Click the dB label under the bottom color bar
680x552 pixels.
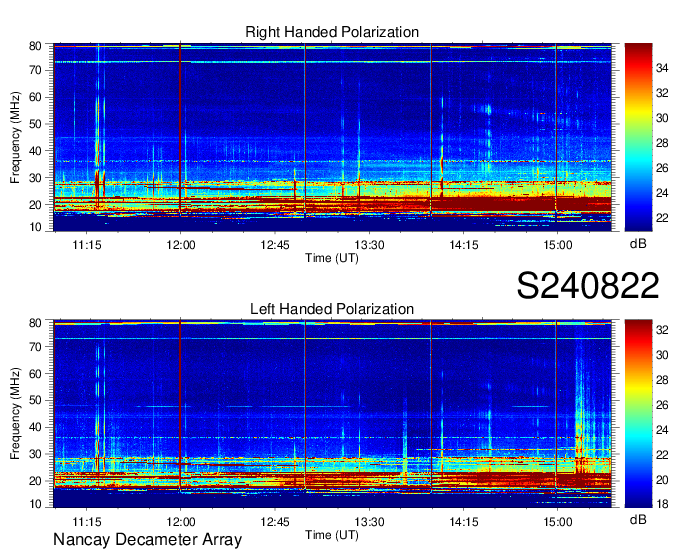click(x=638, y=519)
